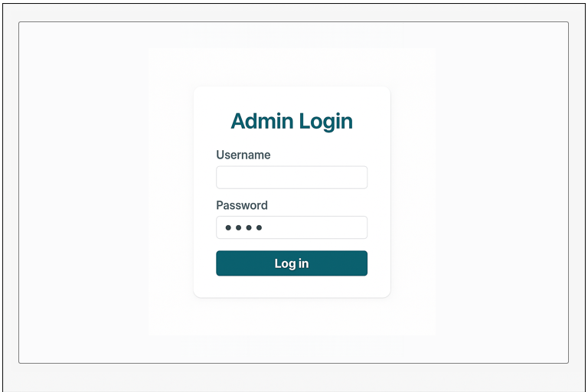Screen dimensions: 588x392
Task: Click the right end of Username field
Action: (x=358, y=178)
